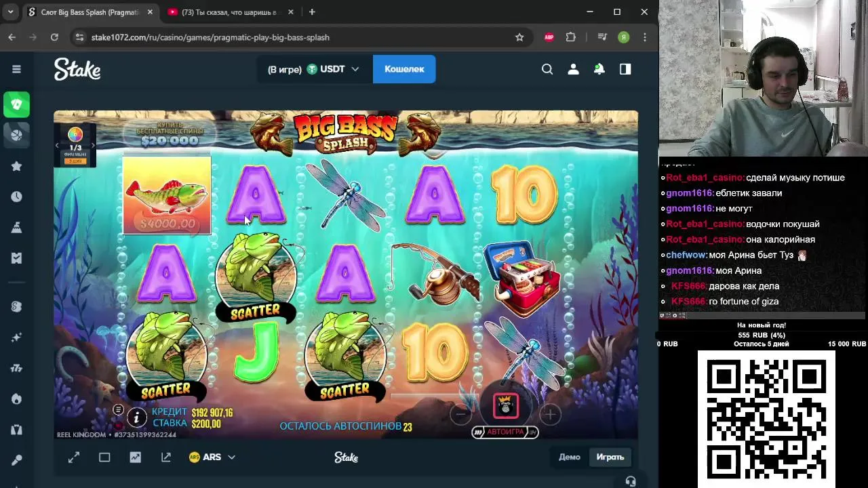Open the slot game menu icon
This screenshot has width=868, height=488.
(118, 410)
